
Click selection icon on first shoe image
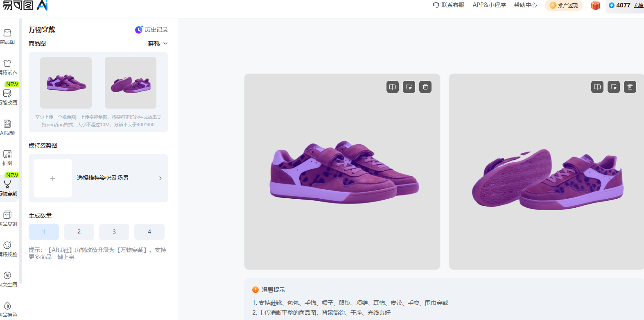tap(409, 87)
